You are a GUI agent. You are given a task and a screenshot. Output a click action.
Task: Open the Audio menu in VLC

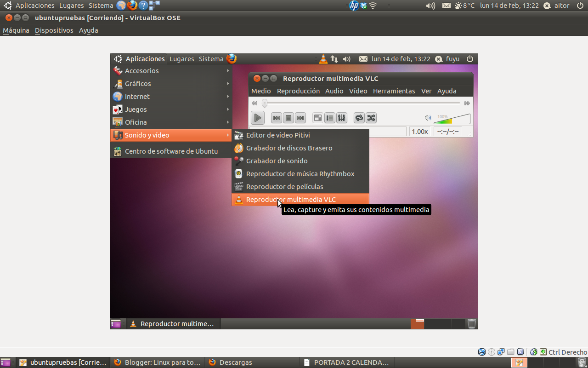click(x=334, y=91)
